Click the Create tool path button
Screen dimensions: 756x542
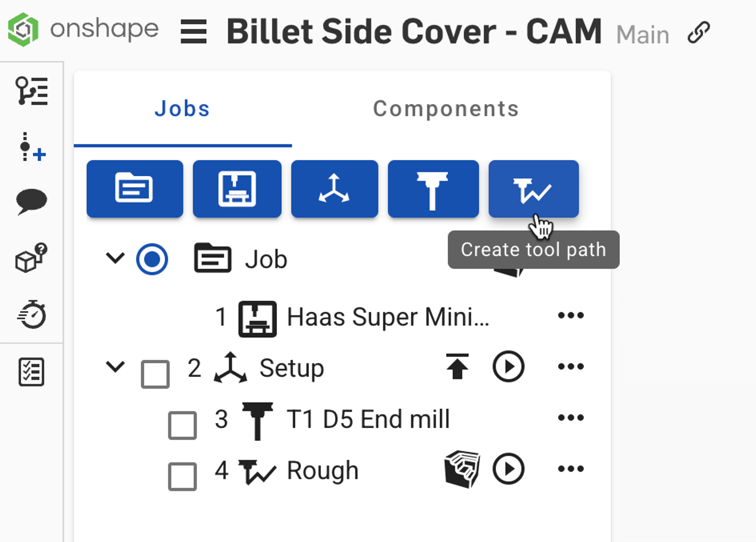point(533,189)
